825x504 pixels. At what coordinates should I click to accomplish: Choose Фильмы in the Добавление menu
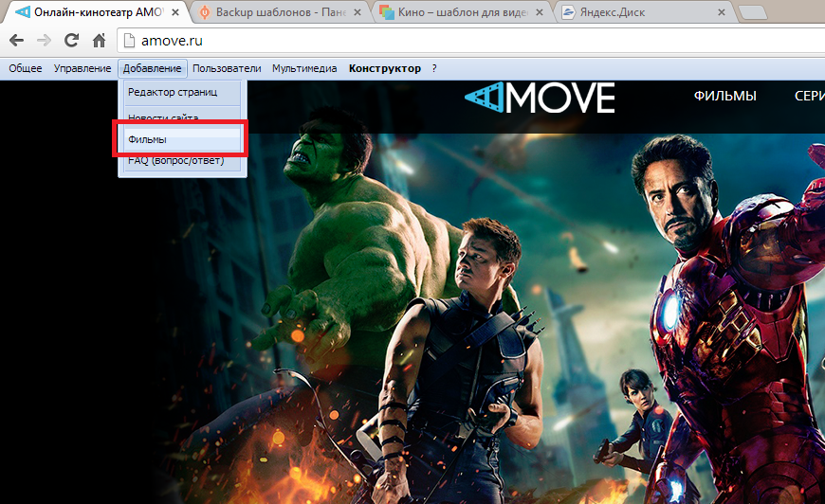[182, 139]
